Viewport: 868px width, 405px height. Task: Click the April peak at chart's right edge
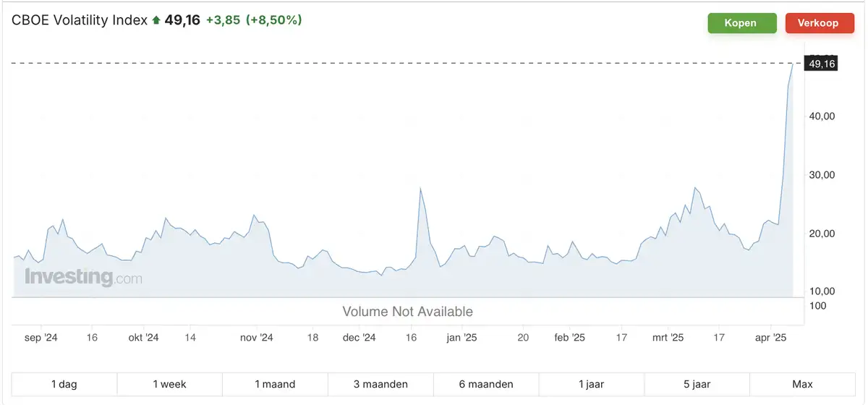point(793,64)
